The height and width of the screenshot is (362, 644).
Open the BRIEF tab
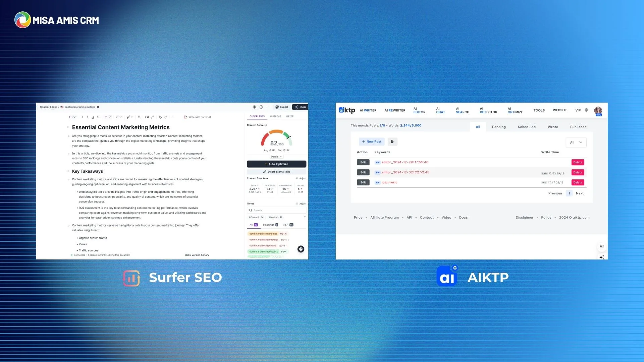point(290,117)
